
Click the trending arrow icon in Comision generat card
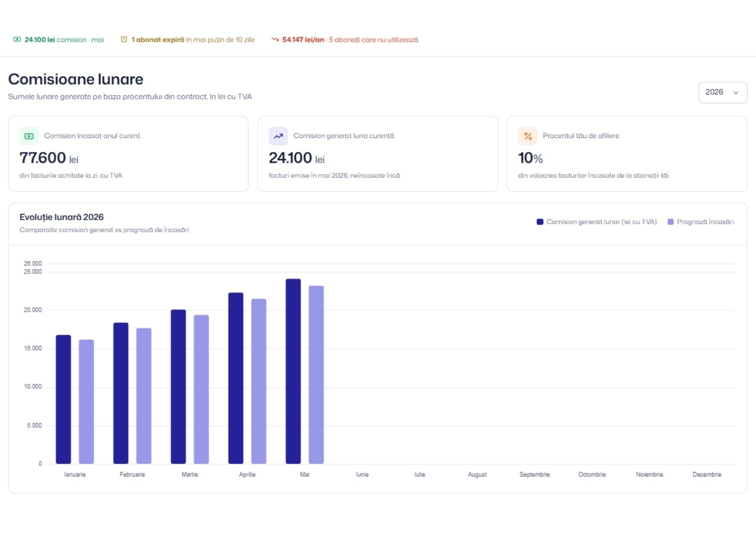278,136
